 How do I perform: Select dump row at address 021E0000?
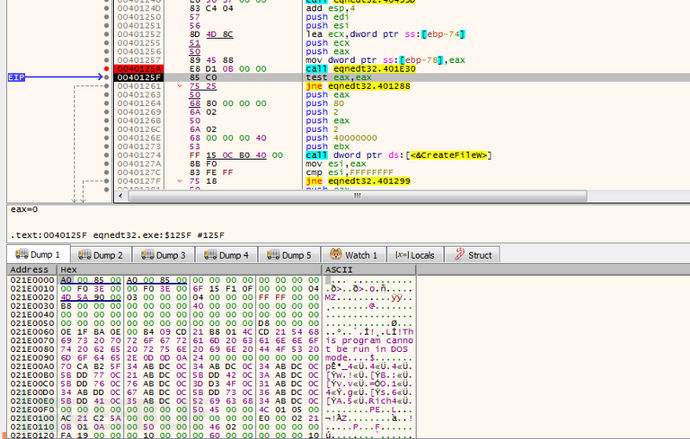(x=211, y=280)
